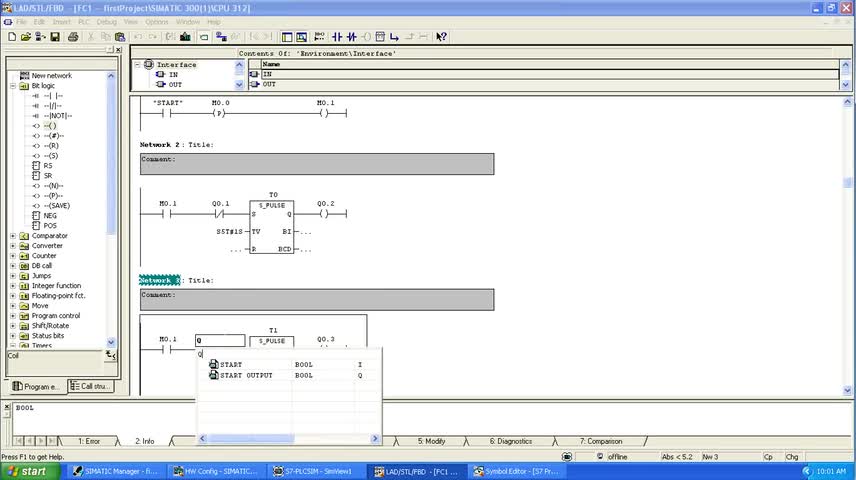Switch to the Call structure tab
Viewport: 856px width, 480px height.
(91, 386)
